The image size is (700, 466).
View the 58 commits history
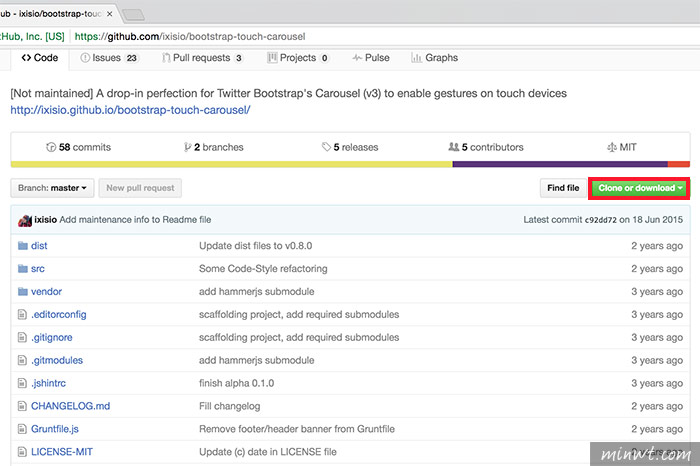pos(79,147)
